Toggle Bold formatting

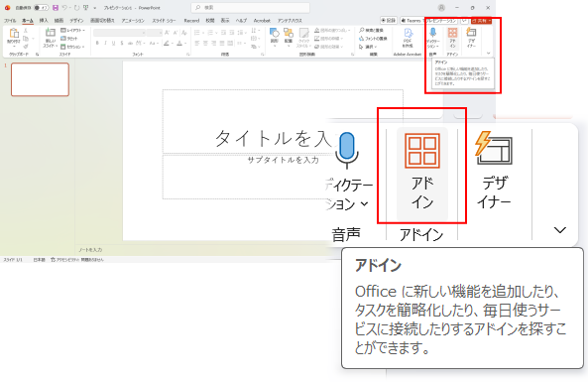(x=97, y=43)
